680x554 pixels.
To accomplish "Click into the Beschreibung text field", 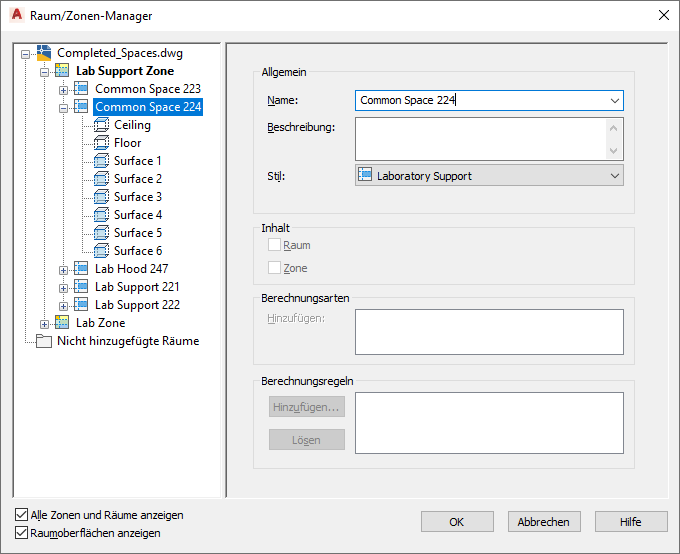I will (x=481, y=139).
